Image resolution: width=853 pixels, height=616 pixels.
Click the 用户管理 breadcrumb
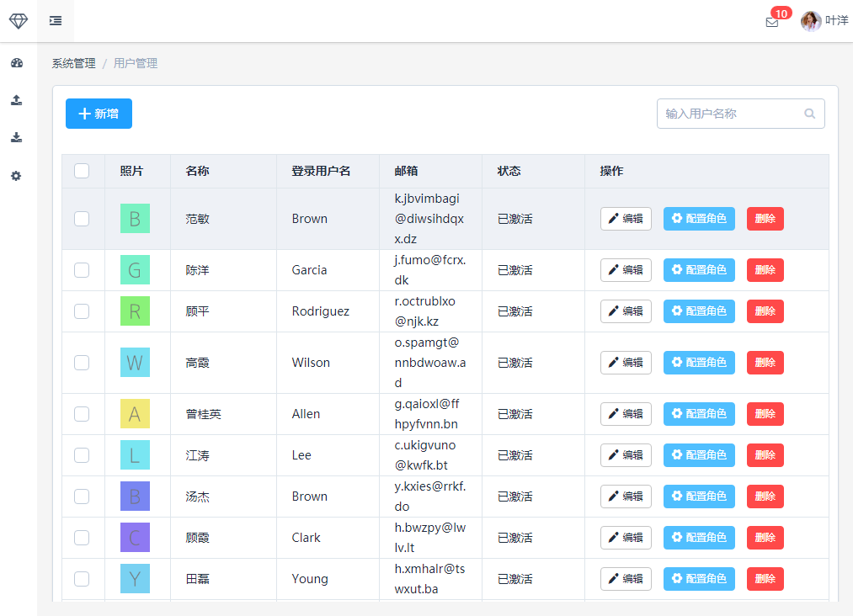[136, 63]
